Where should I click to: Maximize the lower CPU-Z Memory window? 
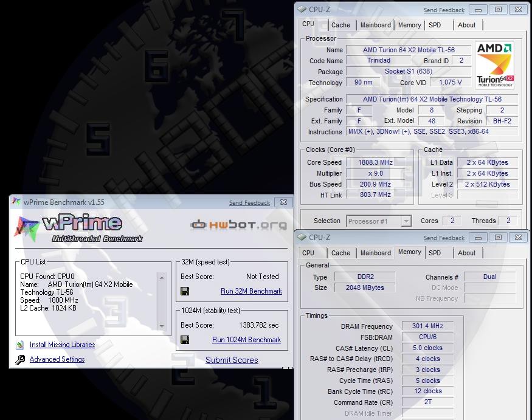point(498,238)
